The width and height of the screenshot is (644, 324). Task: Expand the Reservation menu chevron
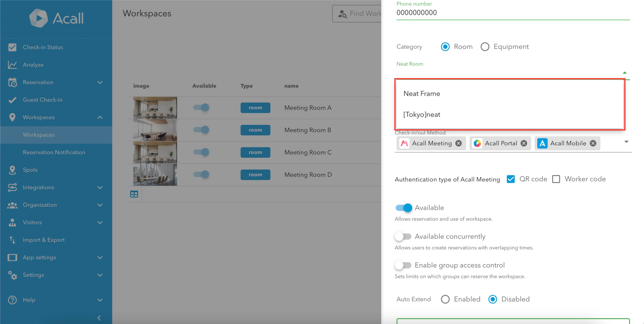(100, 83)
